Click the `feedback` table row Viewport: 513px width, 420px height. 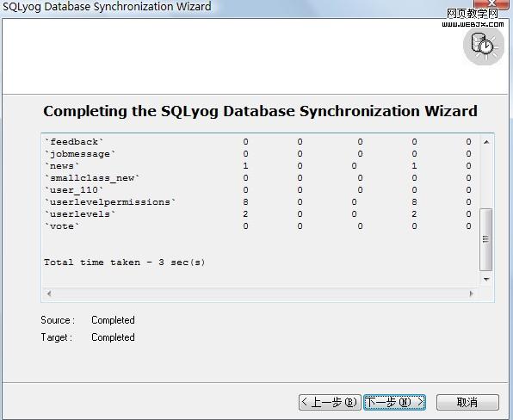258,142
